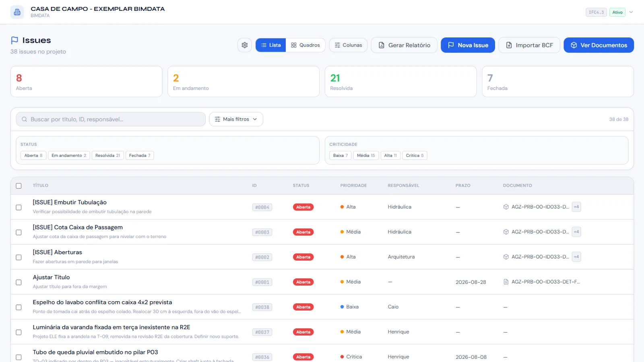Screen dimensions: 644x362
Task: Filter by Aberta status chip
Action: (x=33, y=155)
